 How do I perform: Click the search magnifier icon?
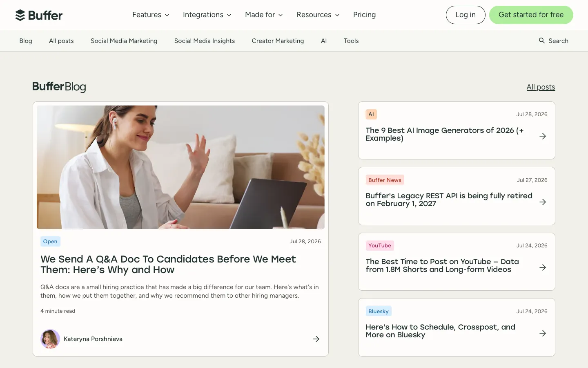click(x=541, y=40)
